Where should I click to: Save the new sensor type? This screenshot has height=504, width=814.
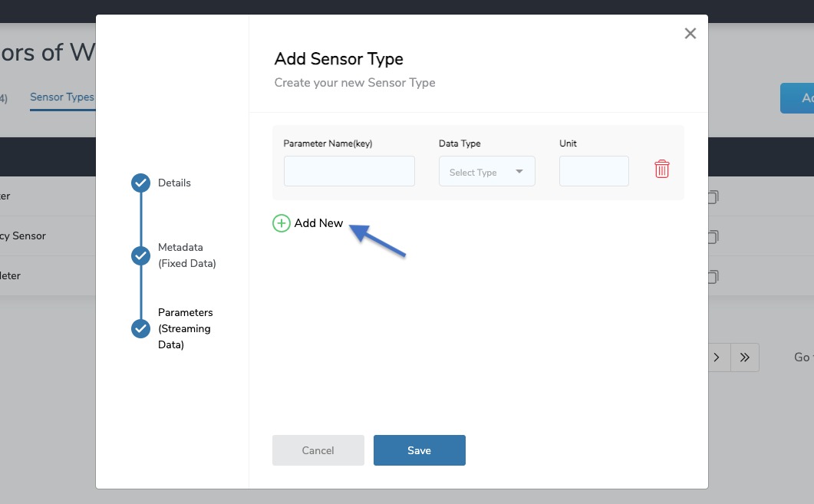click(420, 450)
